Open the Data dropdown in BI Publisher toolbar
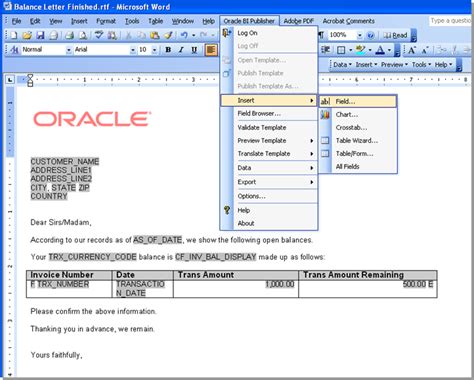Image resolution: width=474 pixels, height=380 pixels. [x=342, y=65]
